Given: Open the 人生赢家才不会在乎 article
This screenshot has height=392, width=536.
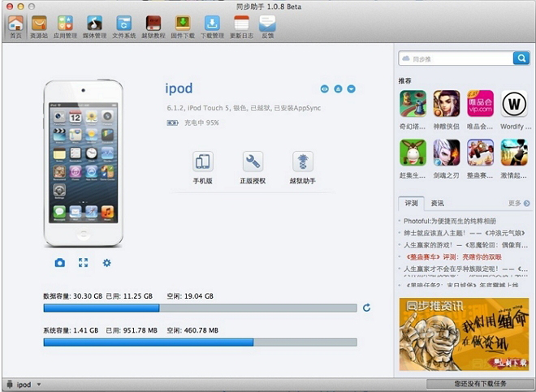Looking at the screenshot, I should [465, 269].
